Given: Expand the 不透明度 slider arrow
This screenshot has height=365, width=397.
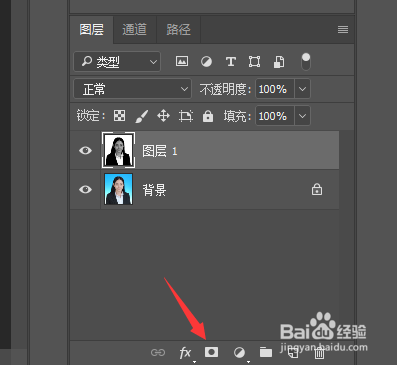Looking at the screenshot, I should (x=302, y=89).
